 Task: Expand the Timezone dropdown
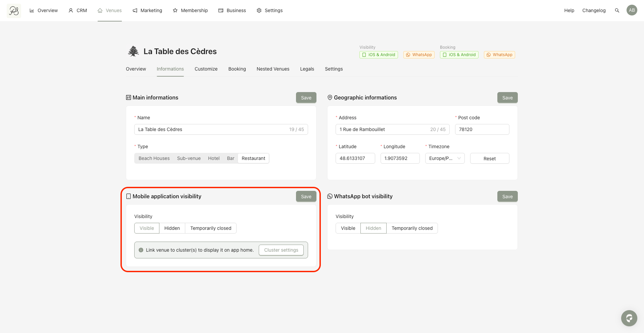(x=444, y=158)
